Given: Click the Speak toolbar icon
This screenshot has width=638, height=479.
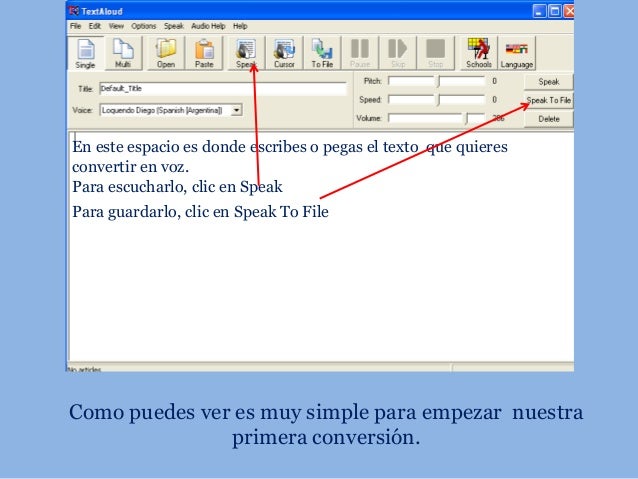Looking at the screenshot, I should tap(246, 53).
